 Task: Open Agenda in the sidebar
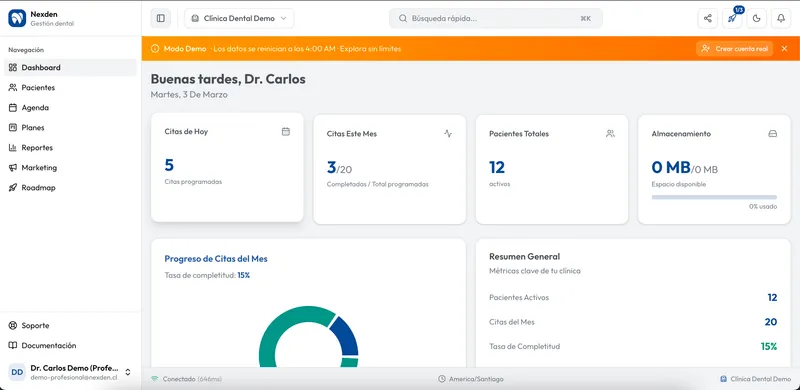pos(70,108)
